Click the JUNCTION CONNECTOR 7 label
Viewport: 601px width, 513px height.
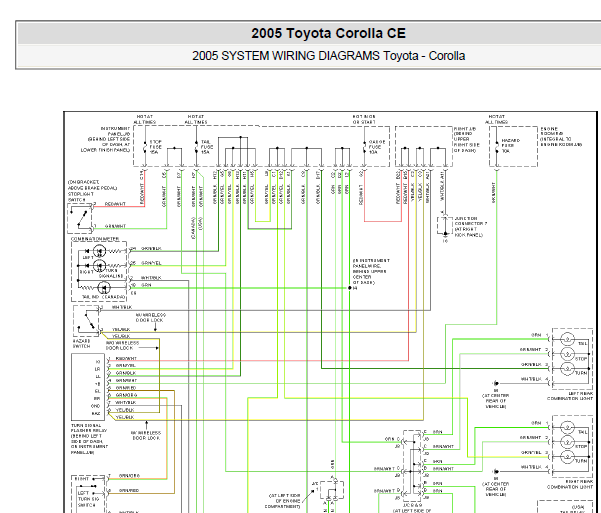click(x=471, y=227)
